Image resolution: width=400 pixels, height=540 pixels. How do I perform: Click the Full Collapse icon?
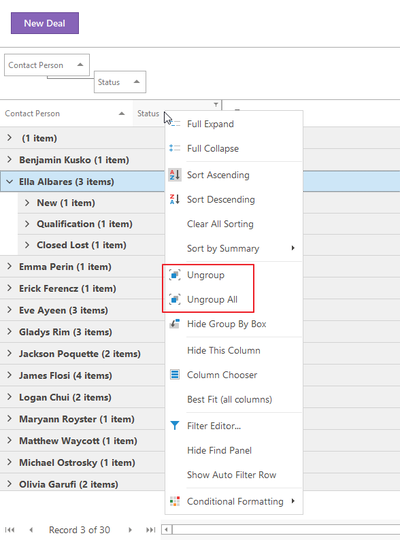(x=175, y=148)
